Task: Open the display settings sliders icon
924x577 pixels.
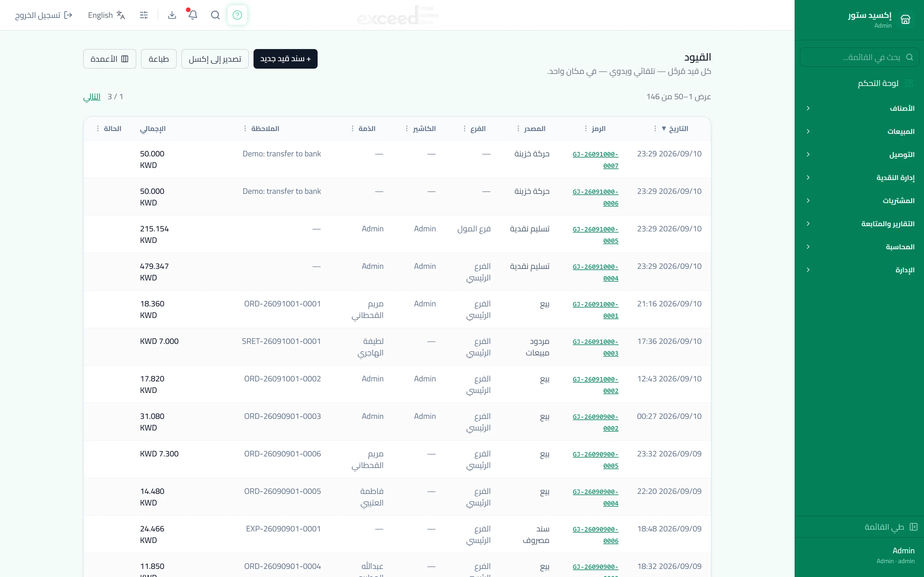Action: 144,15
